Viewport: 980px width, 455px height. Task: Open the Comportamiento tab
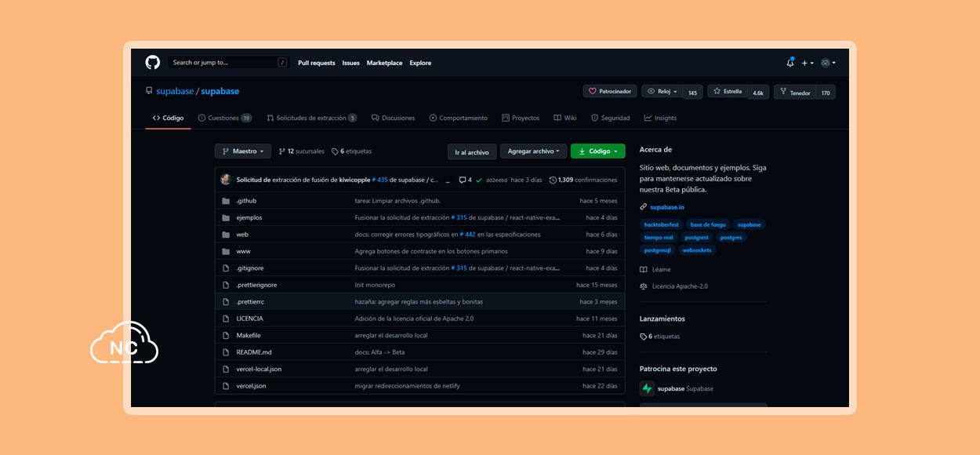(458, 118)
